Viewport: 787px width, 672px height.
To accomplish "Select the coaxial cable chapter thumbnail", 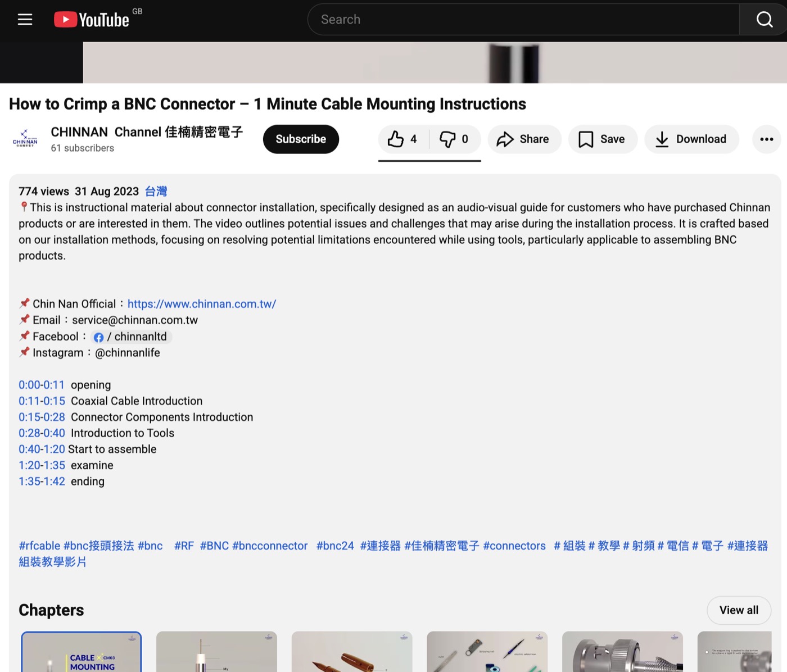I will [x=216, y=652].
